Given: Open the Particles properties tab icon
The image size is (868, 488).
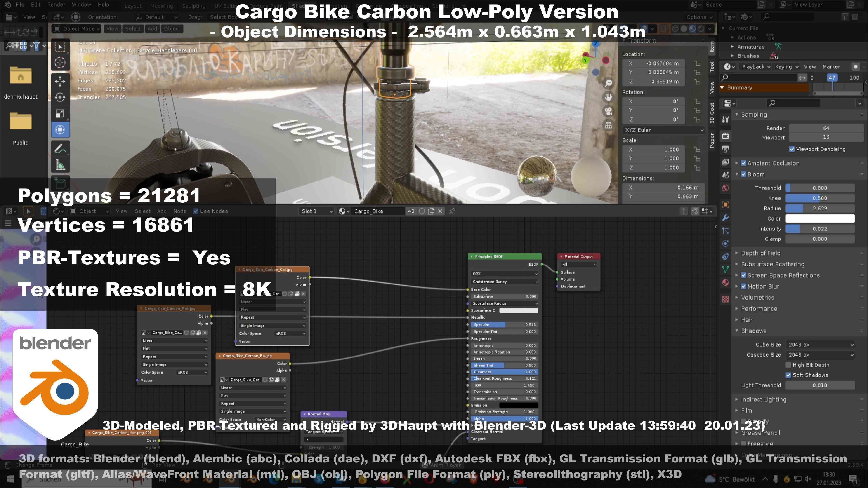Looking at the screenshot, I should coord(725,231).
